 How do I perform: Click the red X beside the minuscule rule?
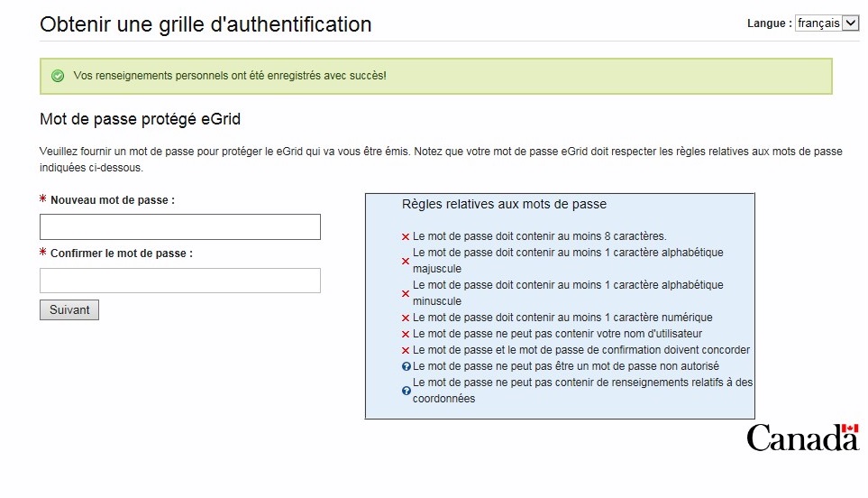point(406,294)
